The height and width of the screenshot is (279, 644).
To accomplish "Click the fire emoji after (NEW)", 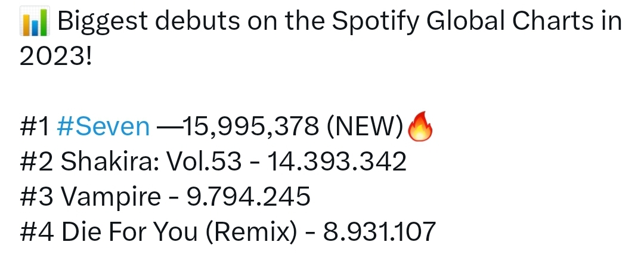I will [417, 127].
